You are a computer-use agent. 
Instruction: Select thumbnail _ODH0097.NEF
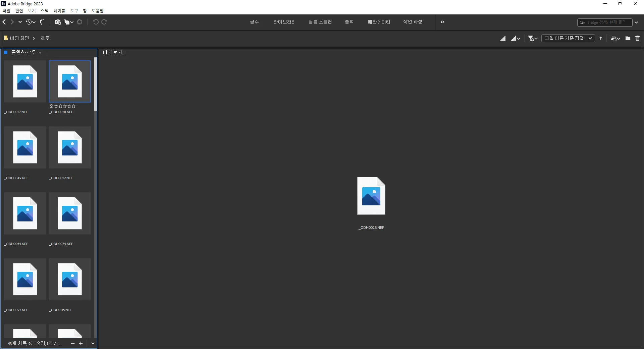[25, 279]
